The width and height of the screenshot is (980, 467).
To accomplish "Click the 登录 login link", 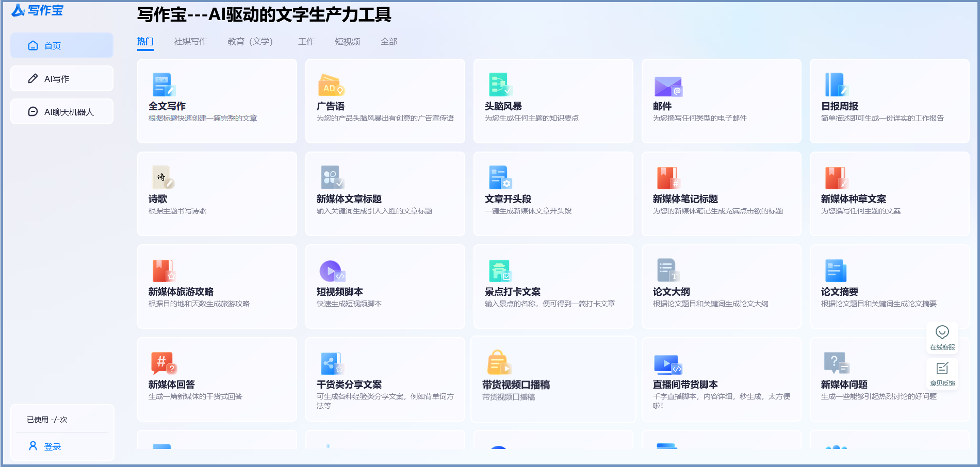I will [53, 446].
